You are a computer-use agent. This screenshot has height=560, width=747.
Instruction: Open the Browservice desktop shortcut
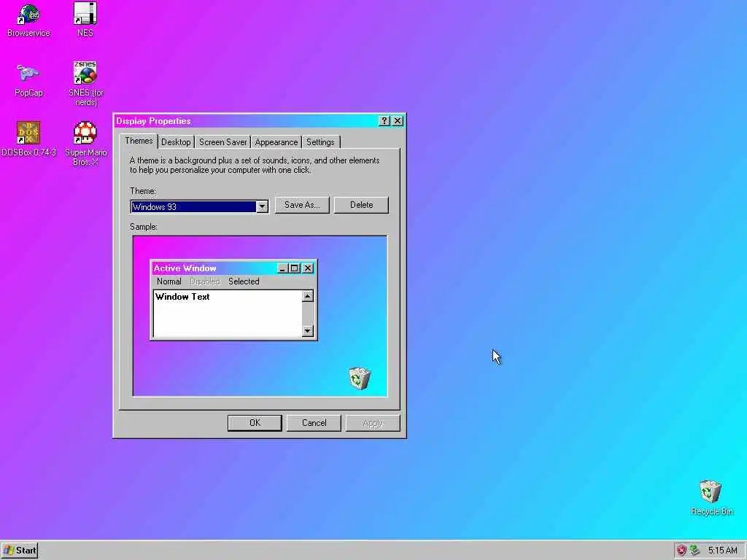pyautogui.click(x=28, y=20)
